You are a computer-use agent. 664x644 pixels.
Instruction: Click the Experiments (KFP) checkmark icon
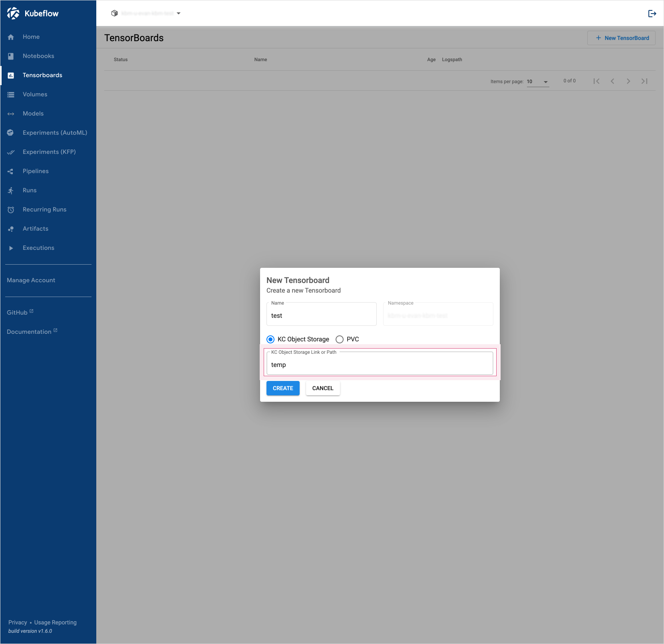tap(11, 152)
